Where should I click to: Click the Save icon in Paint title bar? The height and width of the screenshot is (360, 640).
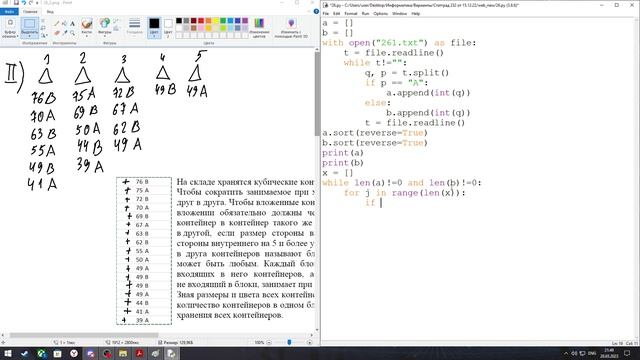point(16,3)
